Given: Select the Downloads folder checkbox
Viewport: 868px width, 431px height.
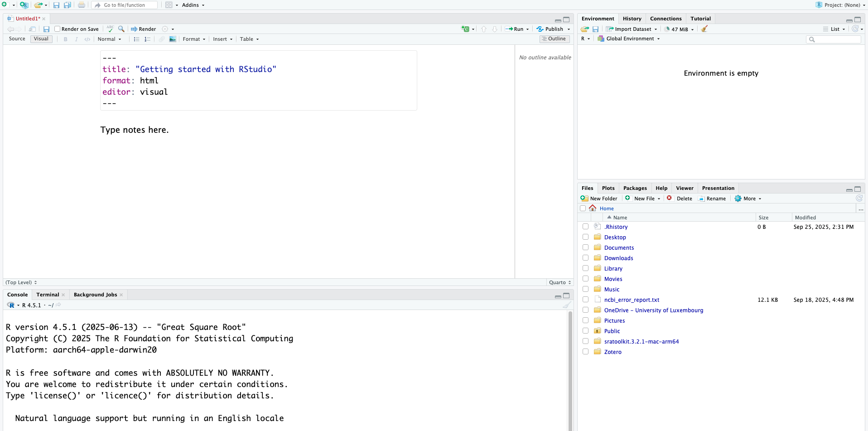Looking at the screenshot, I should pos(585,258).
